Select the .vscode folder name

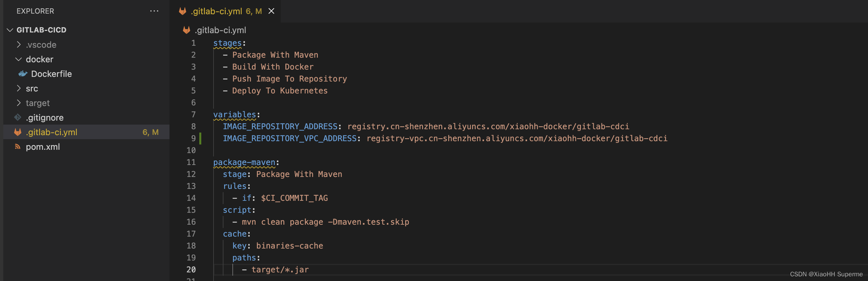[x=41, y=45]
